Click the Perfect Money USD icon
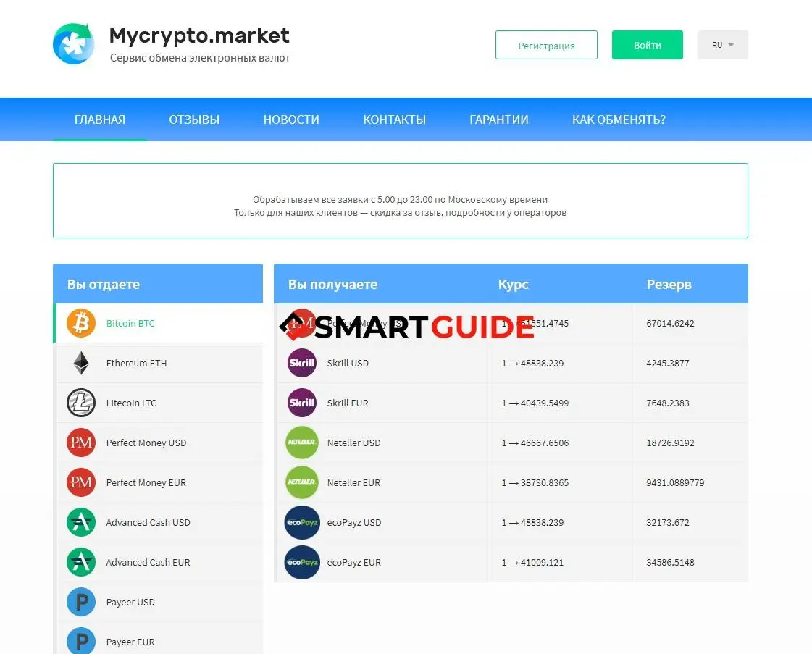812x654 pixels. pyautogui.click(x=80, y=443)
